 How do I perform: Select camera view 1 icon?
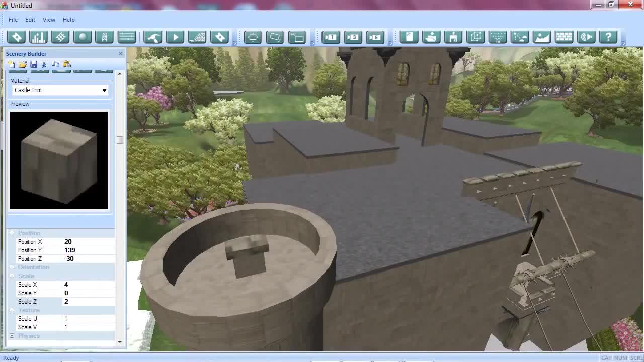[331, 37]
